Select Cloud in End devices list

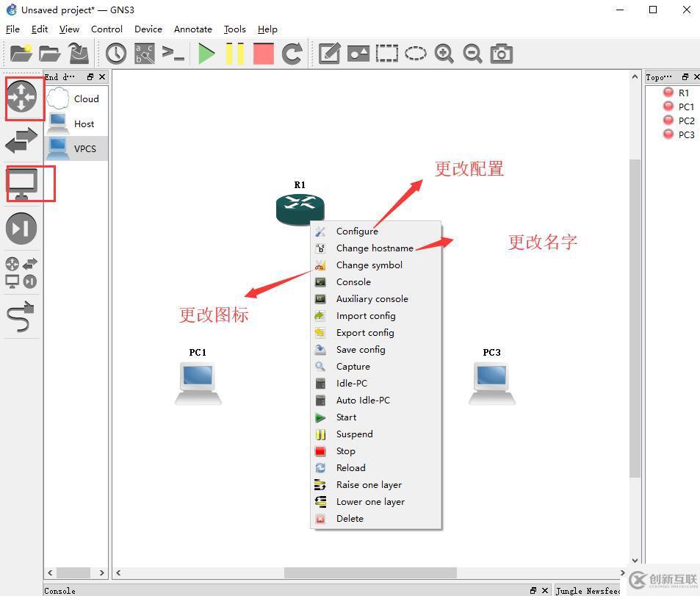pos(76,98)
